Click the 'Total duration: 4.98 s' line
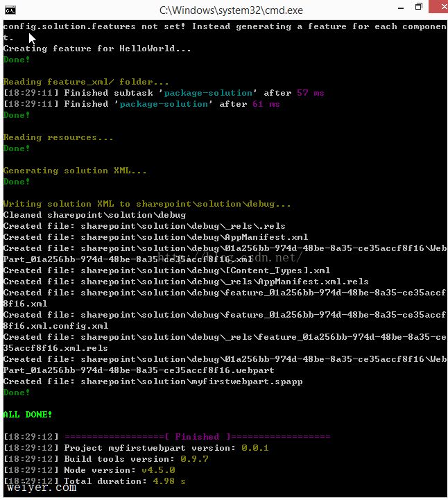This screenshot has width=448, height=500. coord(96,481)
